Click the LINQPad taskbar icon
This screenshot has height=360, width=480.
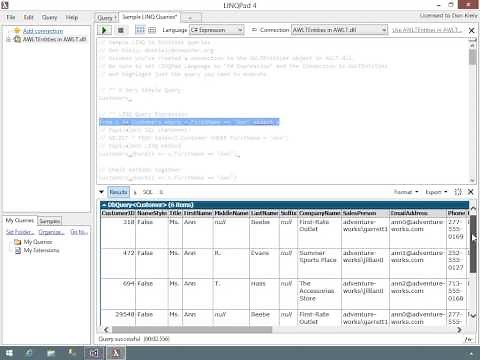coord(116,353)
